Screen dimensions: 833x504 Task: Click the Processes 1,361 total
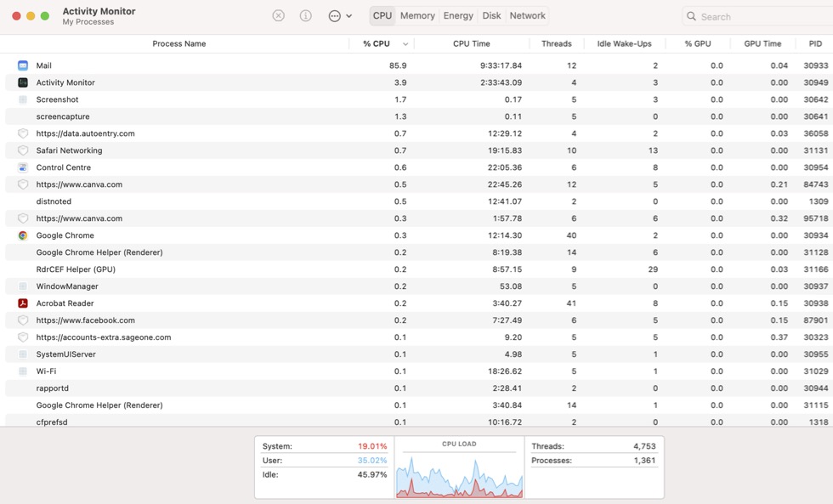click(644, 461)
